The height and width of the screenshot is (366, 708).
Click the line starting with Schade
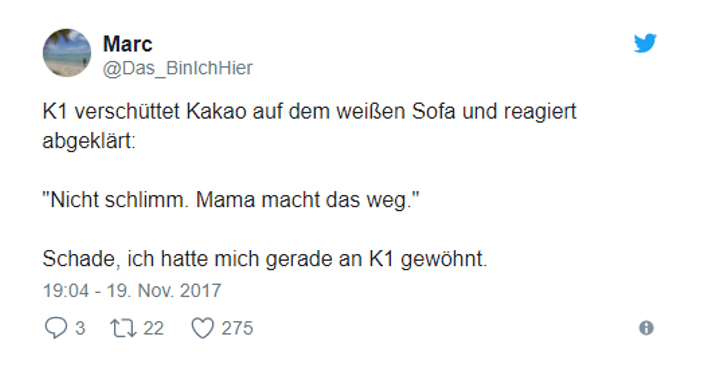265,259
